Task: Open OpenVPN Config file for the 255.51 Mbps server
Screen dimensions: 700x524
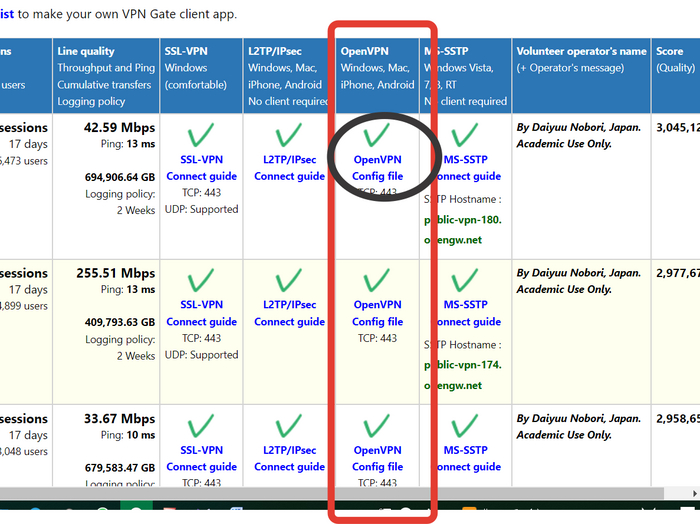Action: click(378, 313)
